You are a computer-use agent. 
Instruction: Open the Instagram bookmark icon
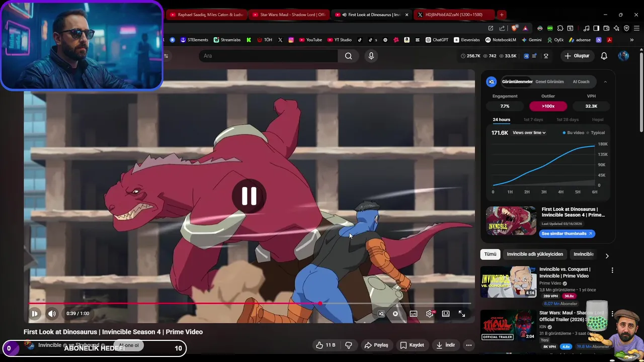(x=291, y=40)
